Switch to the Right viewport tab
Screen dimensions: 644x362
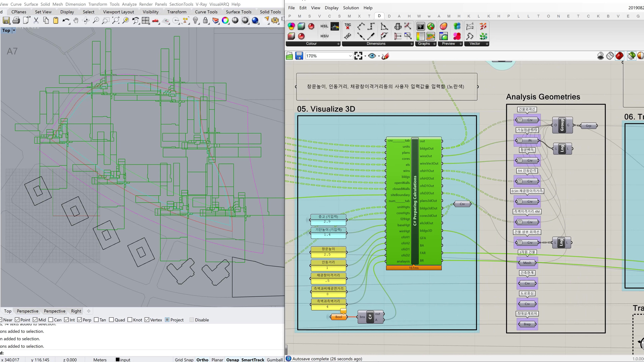tap(76, 311)
